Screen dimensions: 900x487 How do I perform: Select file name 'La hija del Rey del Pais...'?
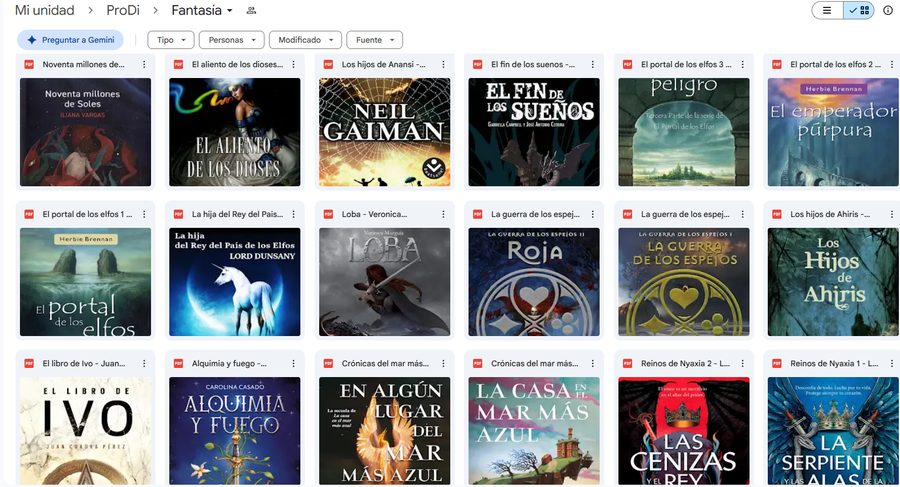[237, 214]
